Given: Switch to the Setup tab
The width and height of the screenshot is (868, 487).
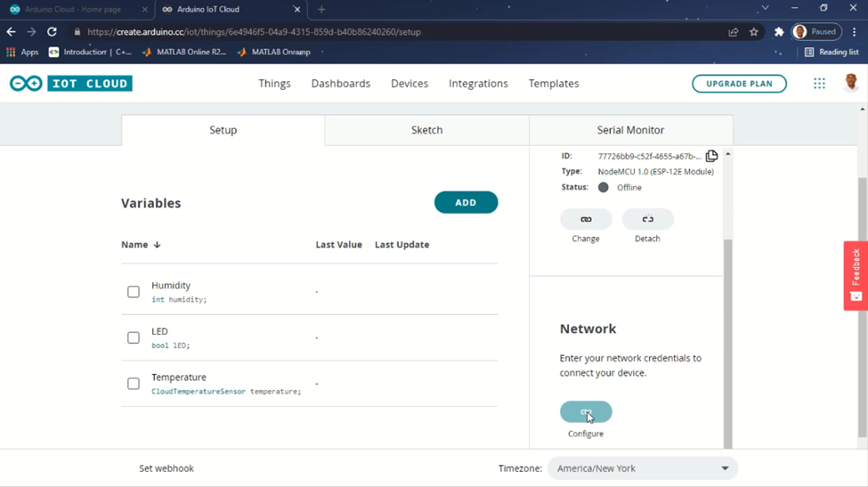Looking at the screenshot, I should (x=223, y=130).
